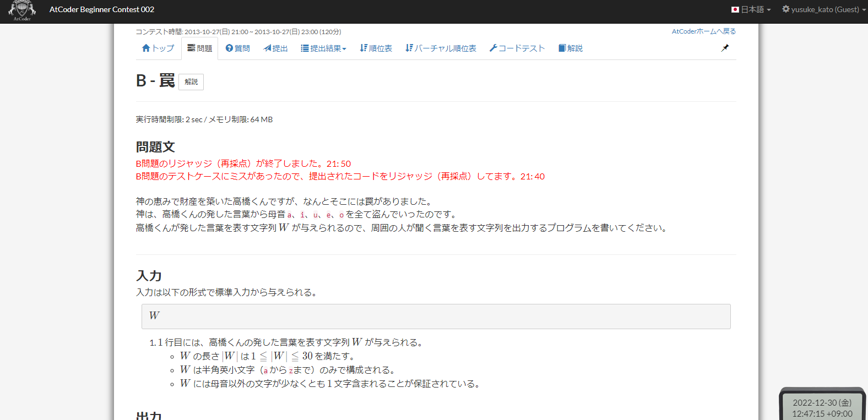Click the コンテスト時間 date range text
Screen dimensions: 868x420
tap(238, 32)
